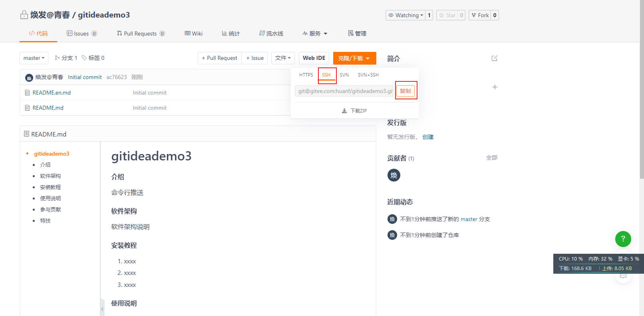Expand the Watching dropdown
The width and height of the screenshot is (644, 316).
click(x=405, y=15)
